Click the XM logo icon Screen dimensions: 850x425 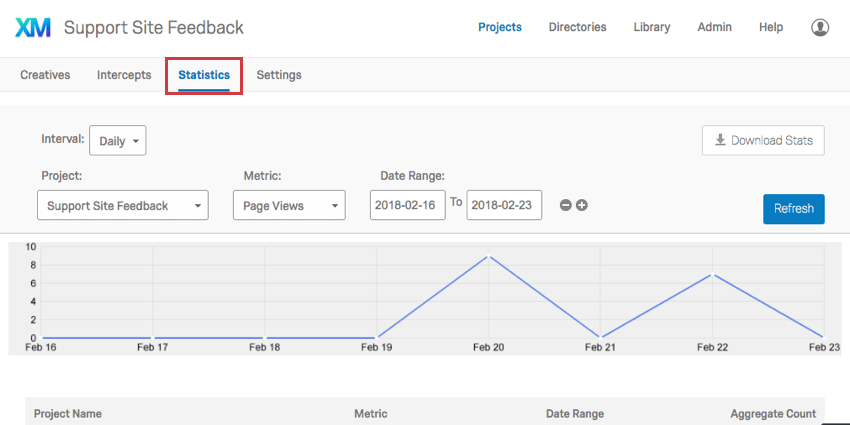click(33, 28)
